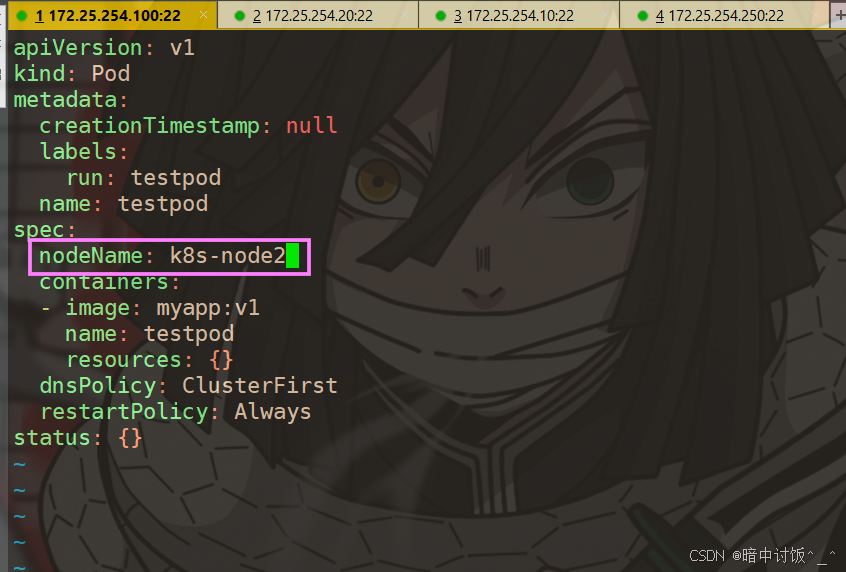Click the green connection dot on tab 4
This screenshot has height=572, width=846.
click(643, 16)
